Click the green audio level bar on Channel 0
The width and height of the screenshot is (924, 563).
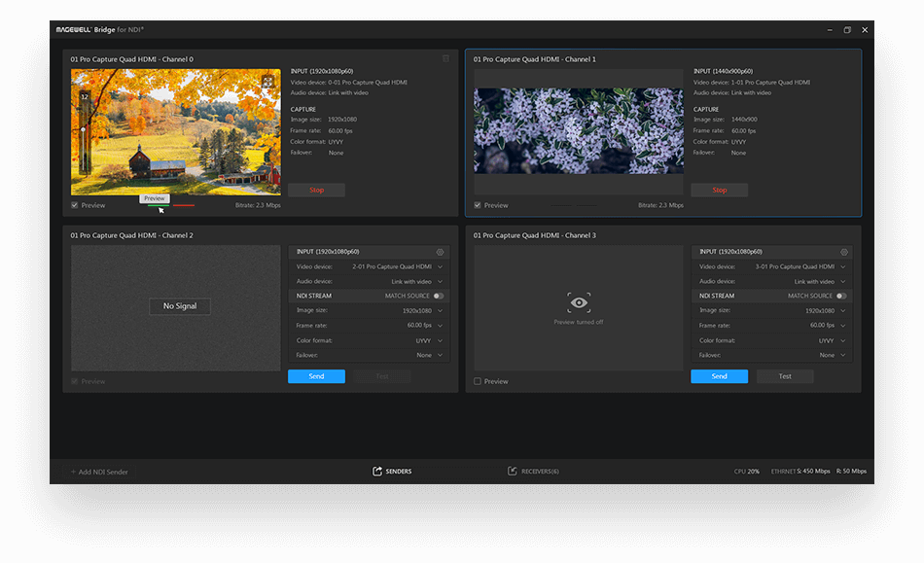[x=159, y=205]
